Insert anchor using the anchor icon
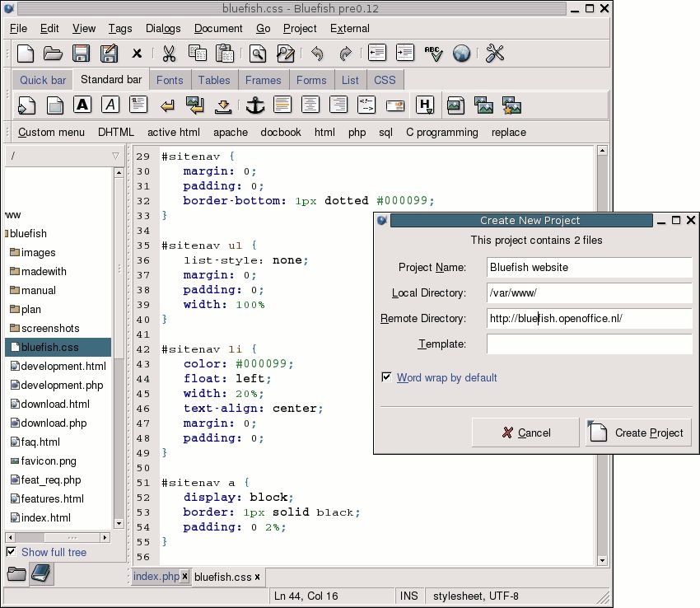This screenshot has height=608, width=700. click(x=254, y=105)
